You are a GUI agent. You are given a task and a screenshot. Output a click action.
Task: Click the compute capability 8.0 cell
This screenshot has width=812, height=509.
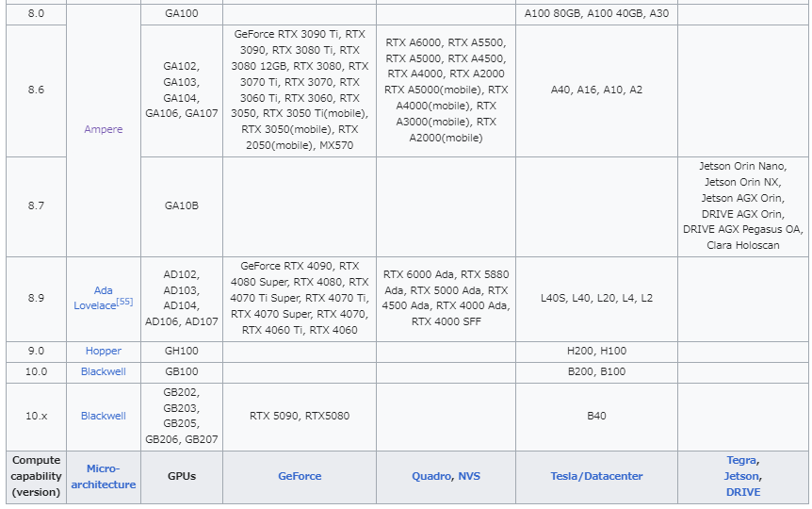click(x=36, y=14)
